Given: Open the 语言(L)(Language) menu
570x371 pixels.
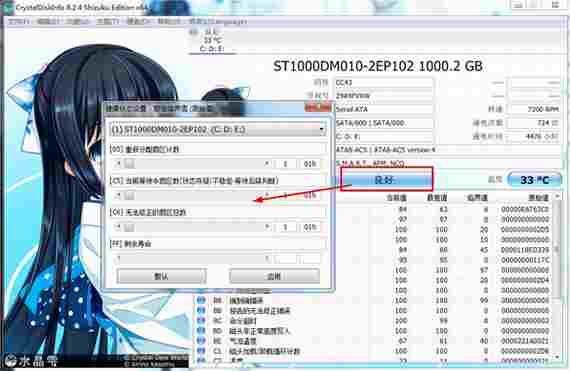Looking at the screenshot, I should [x=217, y=22].
